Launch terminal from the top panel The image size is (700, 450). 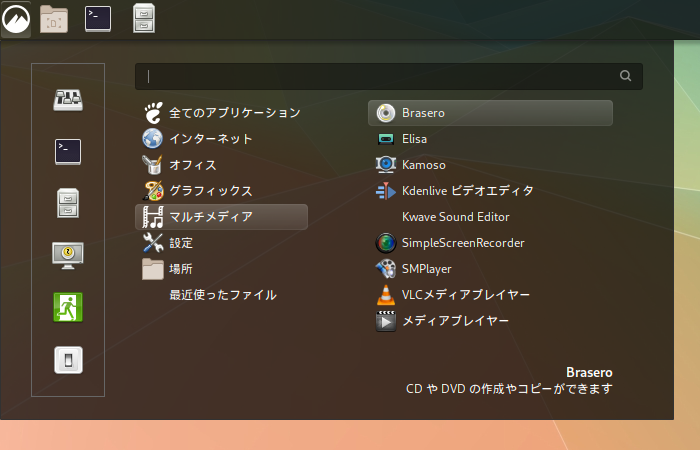click(x=98, y=19)
